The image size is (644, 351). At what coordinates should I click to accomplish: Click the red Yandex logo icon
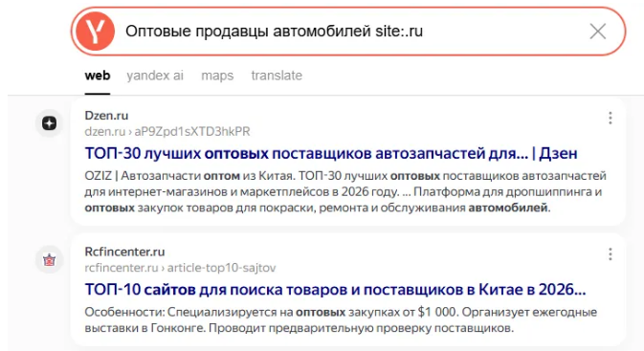pyautogui.click(x=95, y=32)
